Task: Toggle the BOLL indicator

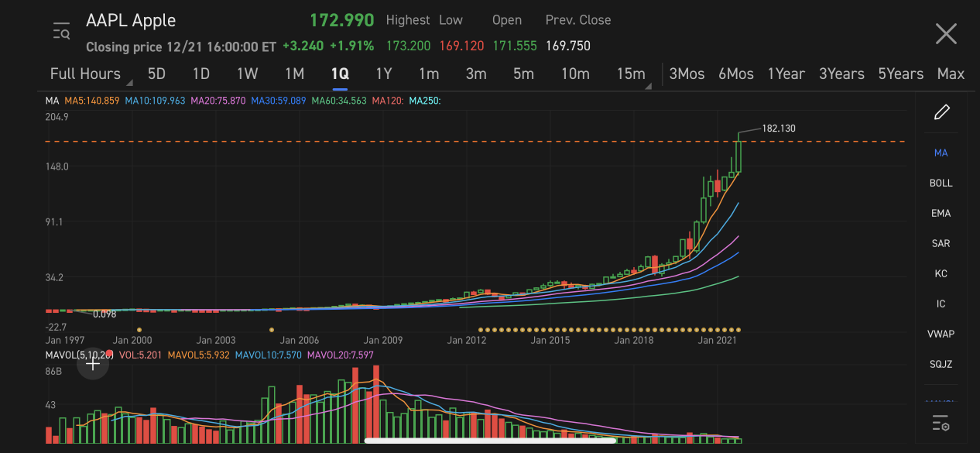Action: click(941, 184)
